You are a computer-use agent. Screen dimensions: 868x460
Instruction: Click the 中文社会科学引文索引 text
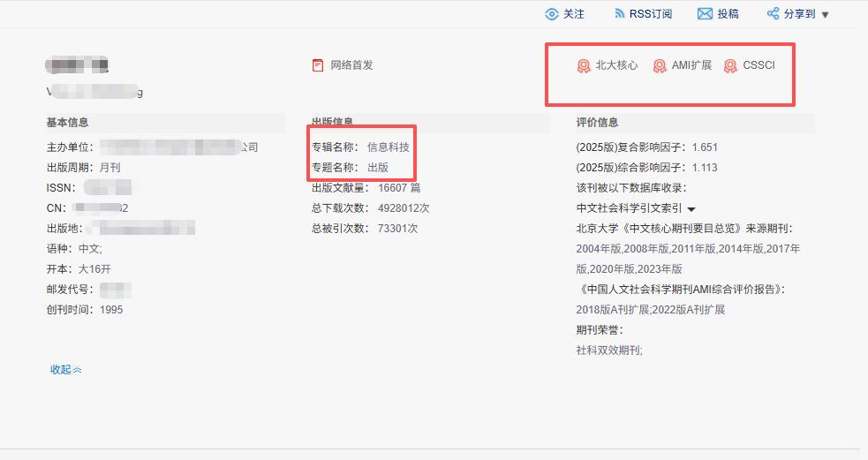click(629, 208)
